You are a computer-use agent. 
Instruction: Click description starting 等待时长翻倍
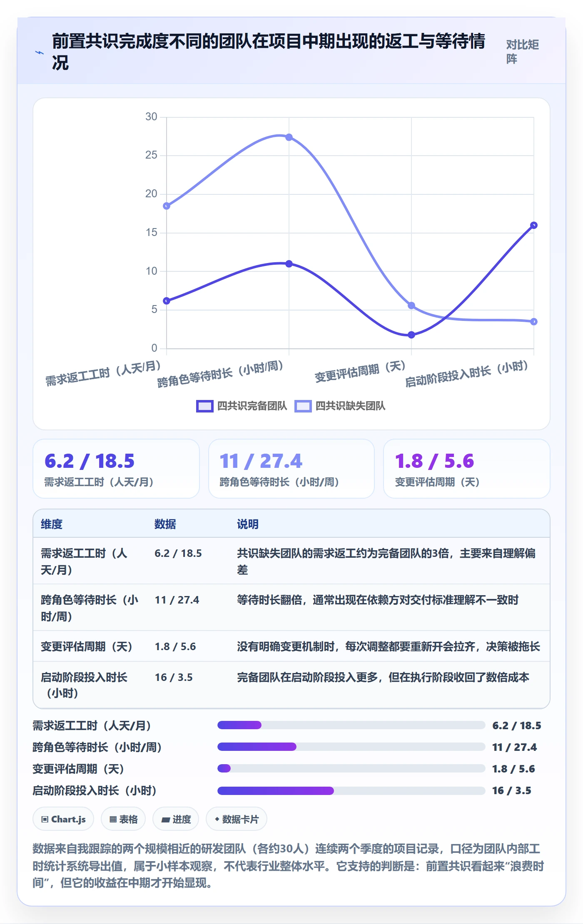378,600
